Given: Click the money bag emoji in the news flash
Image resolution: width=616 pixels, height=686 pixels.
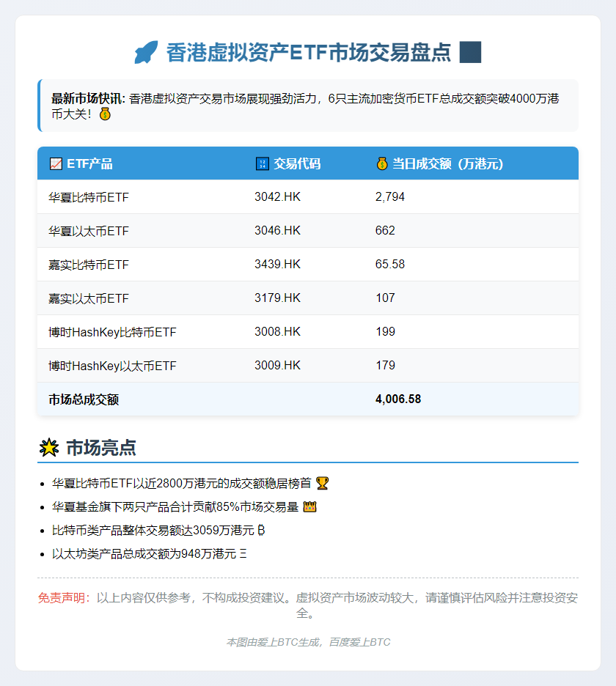Looking at the screenshot, I should [x=105, y=114].
